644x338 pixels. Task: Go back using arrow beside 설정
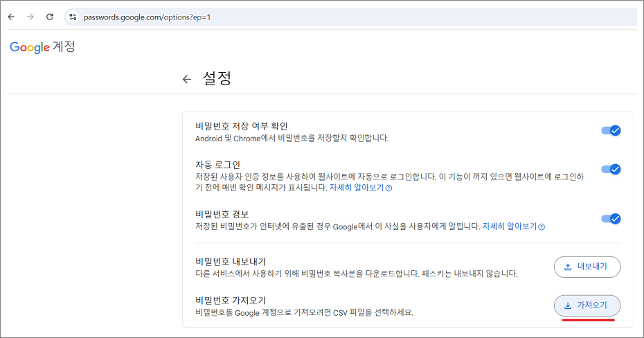tap(187, 79)
